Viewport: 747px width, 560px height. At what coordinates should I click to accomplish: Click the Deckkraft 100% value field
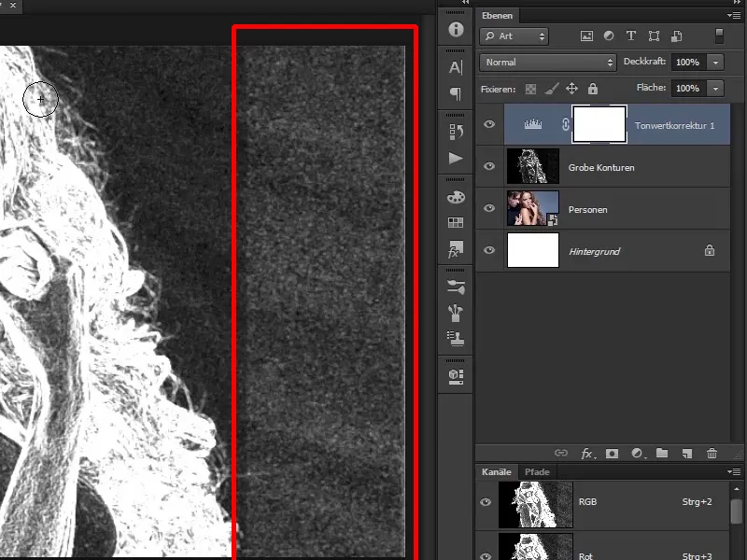coord(689,63)
